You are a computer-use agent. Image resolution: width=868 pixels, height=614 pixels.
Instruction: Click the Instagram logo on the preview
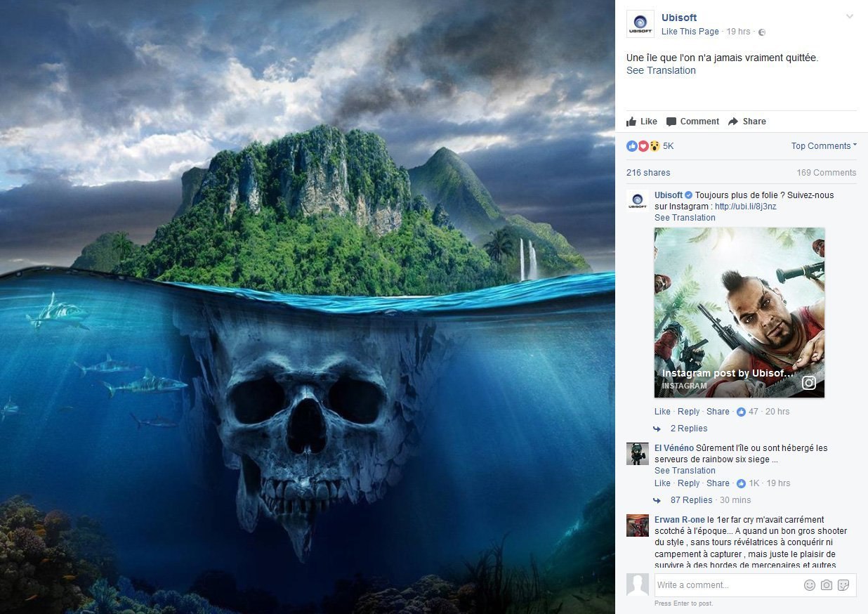pos(809,383)
